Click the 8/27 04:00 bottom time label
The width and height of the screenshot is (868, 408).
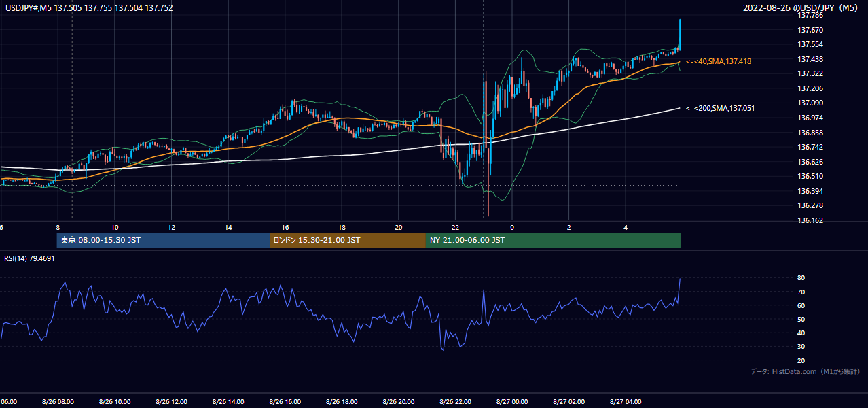click(626, 402)
